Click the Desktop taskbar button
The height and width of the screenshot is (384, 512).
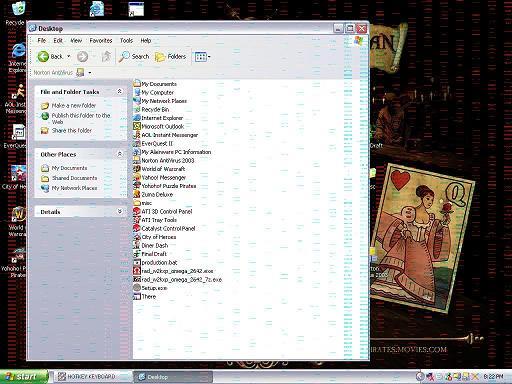click(x=172, y=377)
